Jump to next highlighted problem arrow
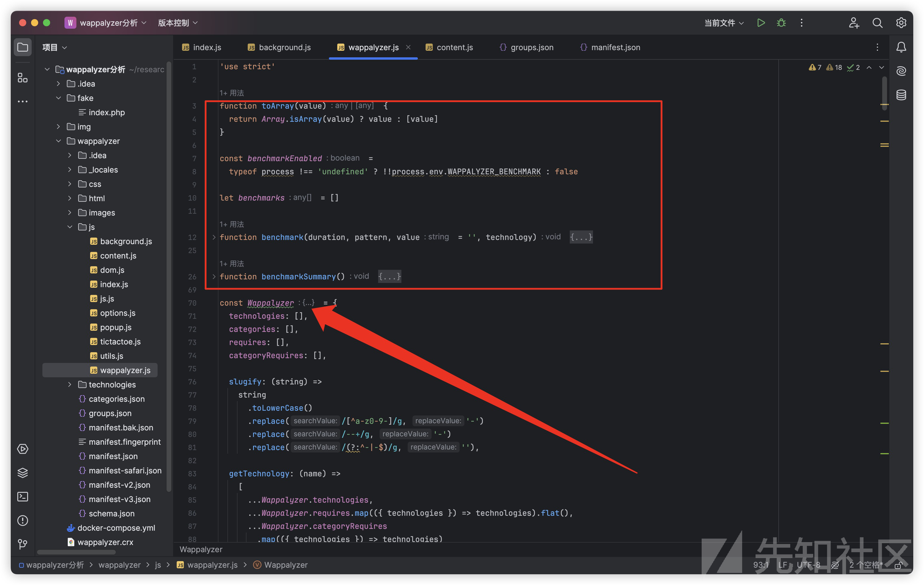This screenshot has height=585, width=924. (x=881, y=67)
